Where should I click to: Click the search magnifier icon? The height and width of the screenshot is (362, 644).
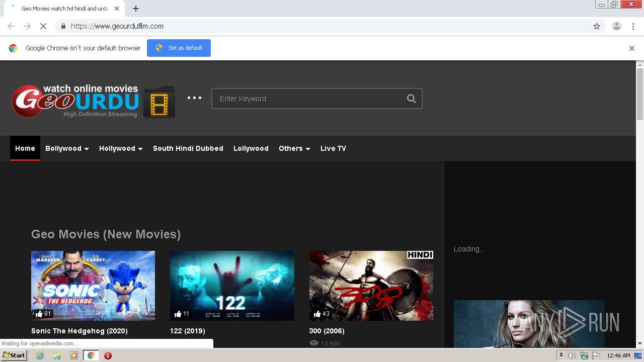[412, 99]
